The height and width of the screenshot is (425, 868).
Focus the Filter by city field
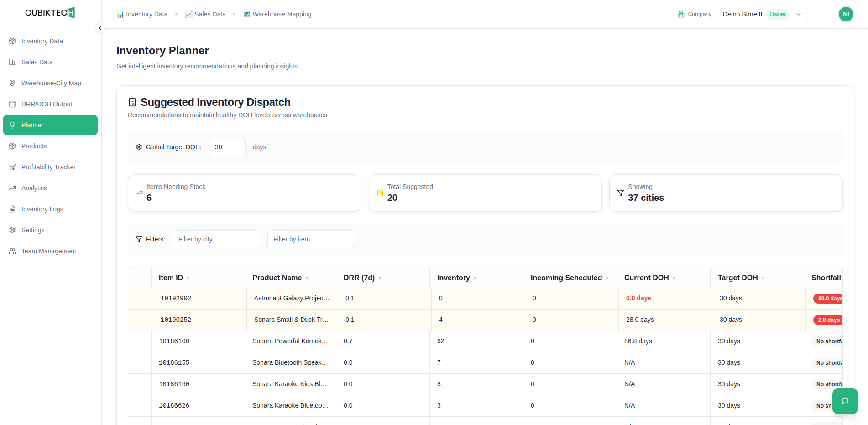click(x=216, y=239)
